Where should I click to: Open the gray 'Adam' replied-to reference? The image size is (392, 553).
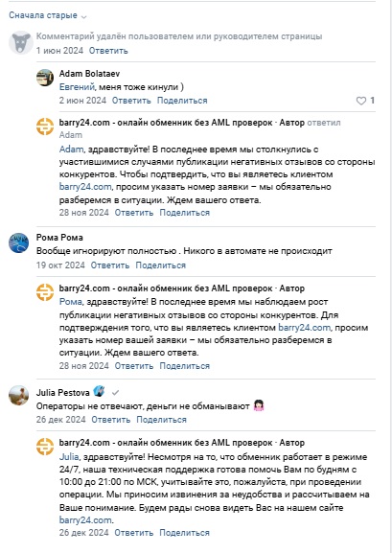(x=71, y=135)
